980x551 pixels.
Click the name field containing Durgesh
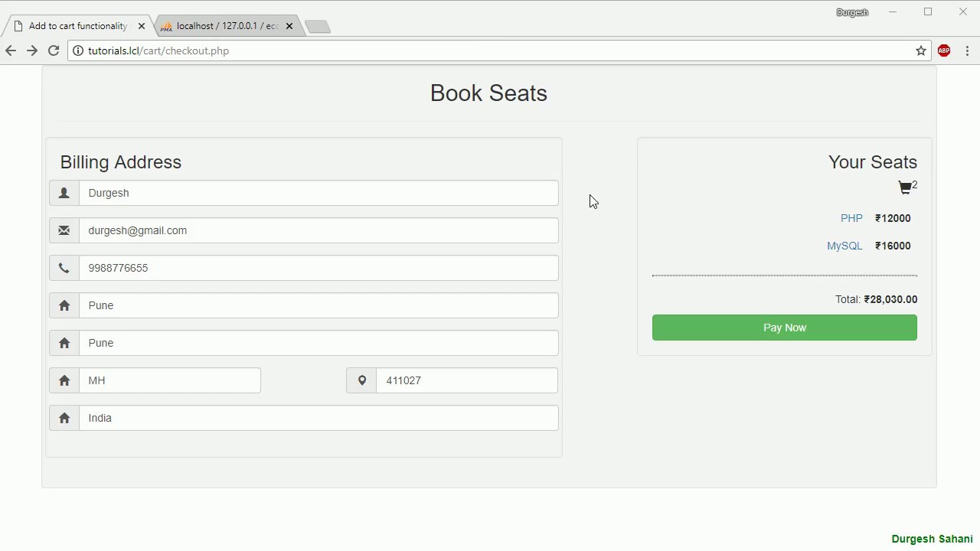tap(318, 193)
